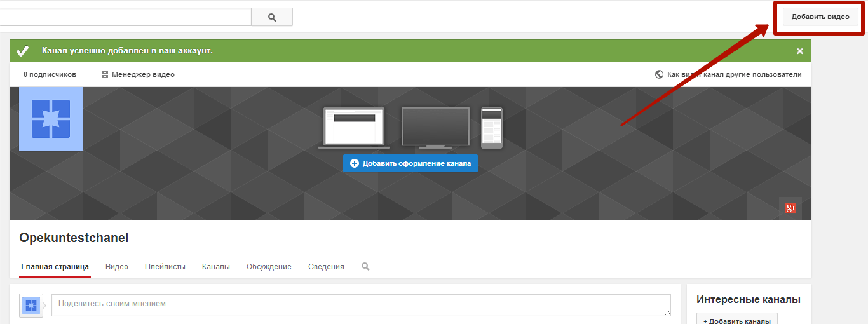
Task: Open the Сведения tab
Action: point(326,267)
